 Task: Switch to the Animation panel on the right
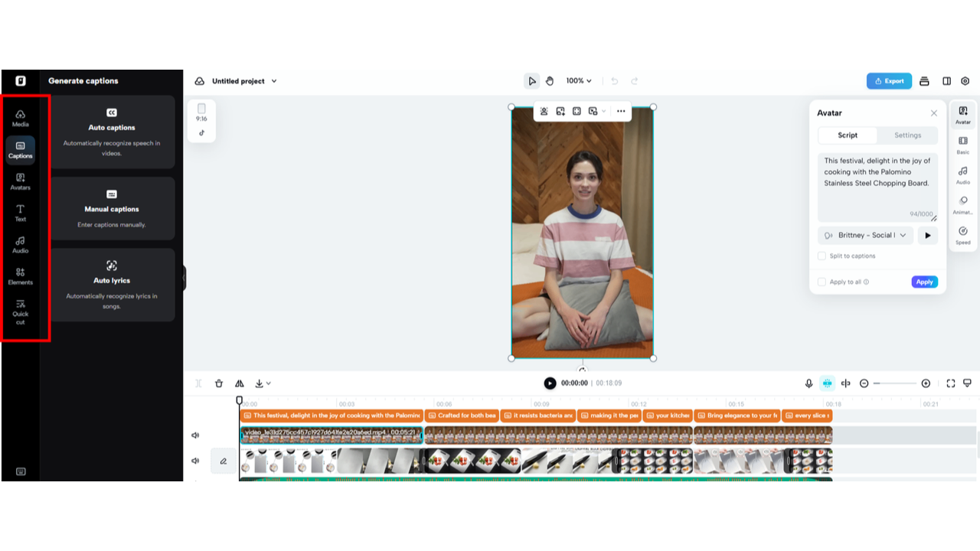[962, 207]
